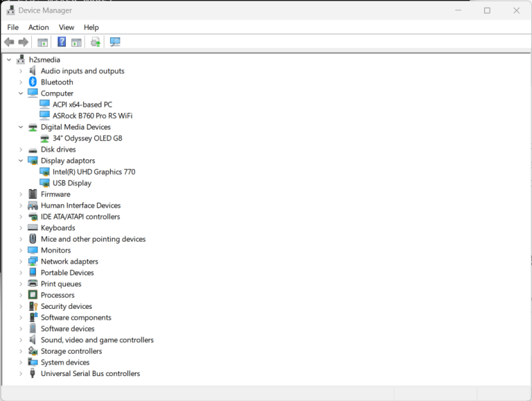
Task: Click the Human Interface Devices icon
Action: pos(33,205)
